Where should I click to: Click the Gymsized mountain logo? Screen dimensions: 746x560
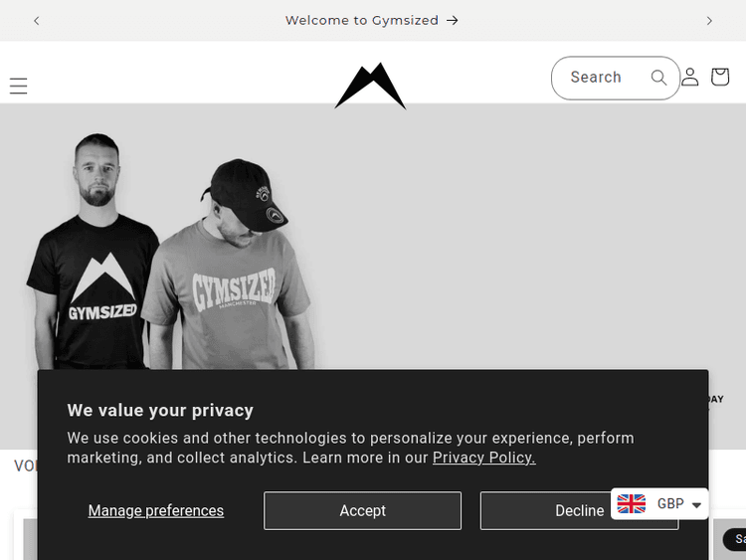click(x=370, y=86)
